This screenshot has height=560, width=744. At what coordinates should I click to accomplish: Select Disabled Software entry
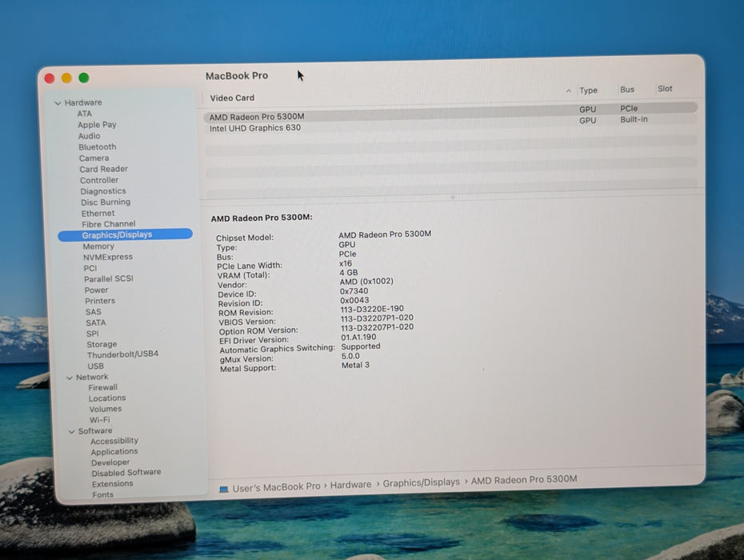click(x=126, y=473)
